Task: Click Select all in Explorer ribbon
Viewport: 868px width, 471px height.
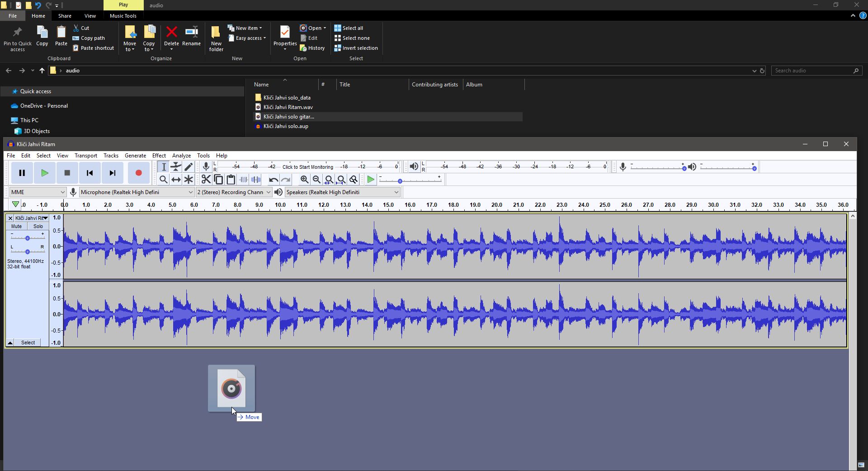Action: click(x=349, y=28)
